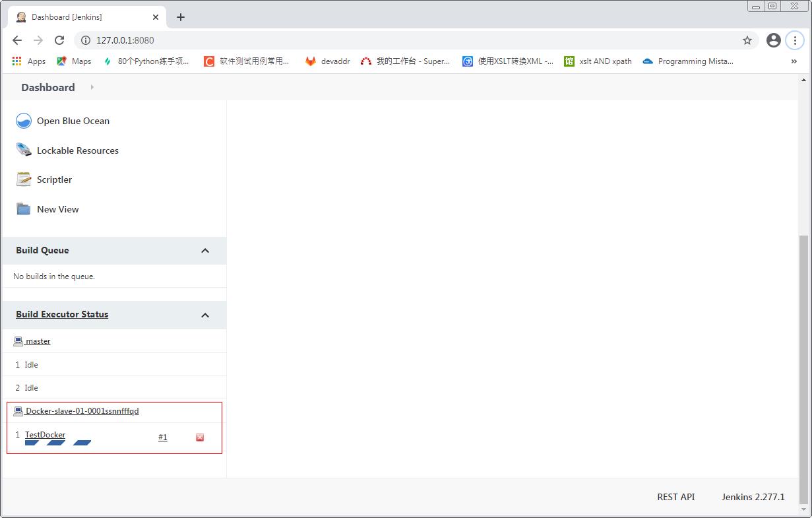Stop TestDocker build with red cancel icon
The width and height of the screenshot is (812, 518).
200,437
